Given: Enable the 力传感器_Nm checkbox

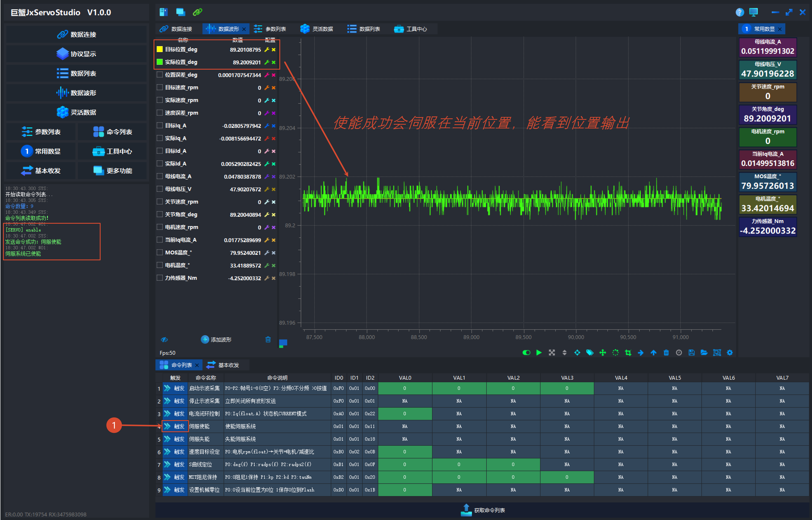Looking at the screenshot, I should coord(160,278).
